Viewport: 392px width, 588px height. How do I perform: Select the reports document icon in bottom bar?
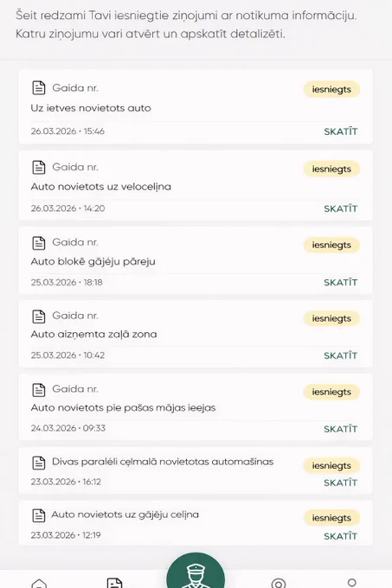pos(114,583)
